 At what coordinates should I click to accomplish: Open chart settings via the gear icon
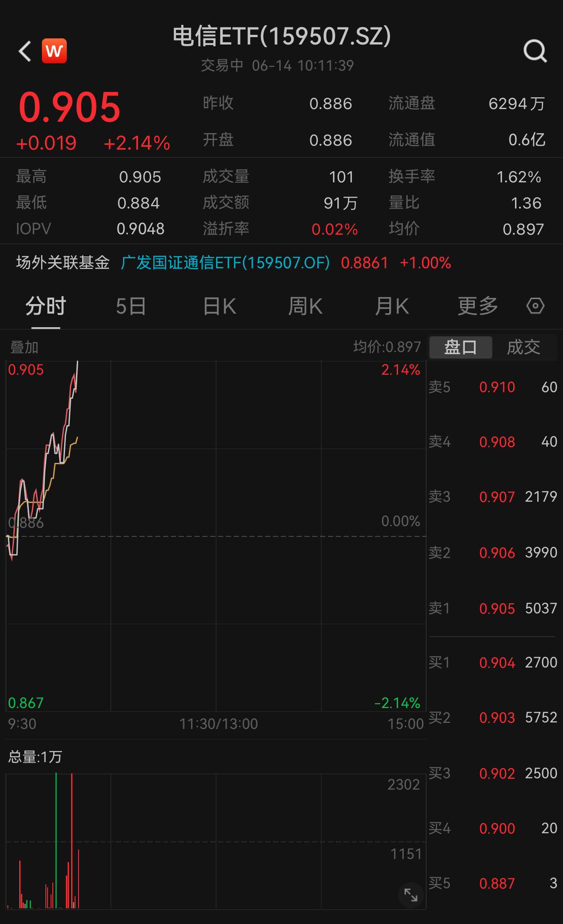pyautogui.click(x=536, y=306)
